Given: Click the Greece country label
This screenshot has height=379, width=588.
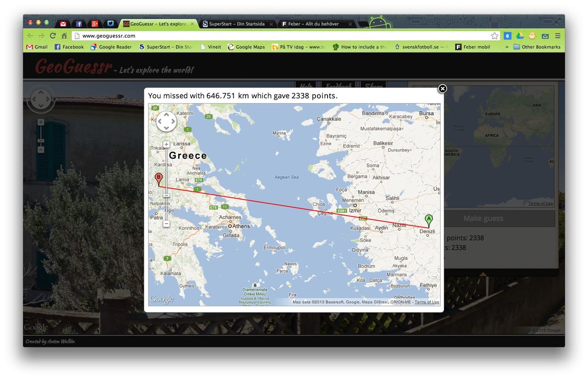Looking at the screenshot, I should [x=188, y=156].
